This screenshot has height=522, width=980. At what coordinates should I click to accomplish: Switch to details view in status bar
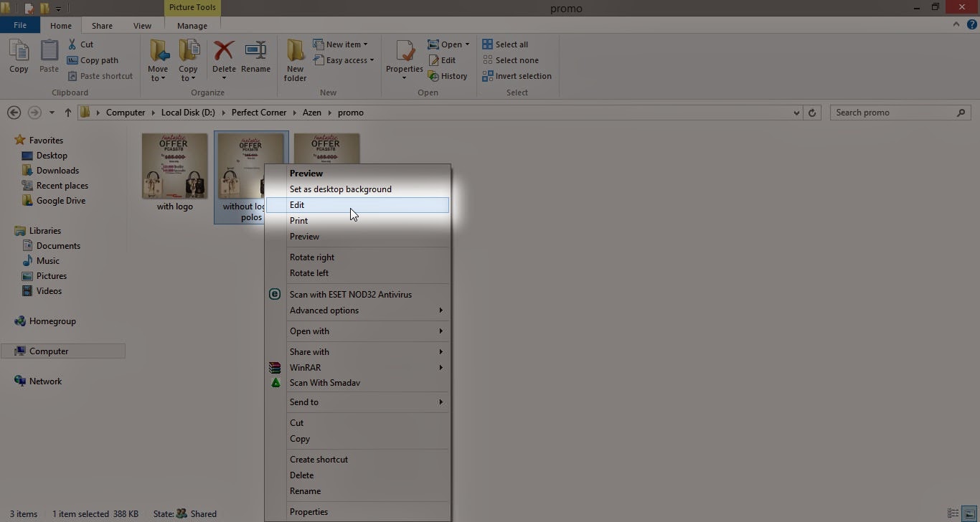pyautogui.click(x=953, y=513)
